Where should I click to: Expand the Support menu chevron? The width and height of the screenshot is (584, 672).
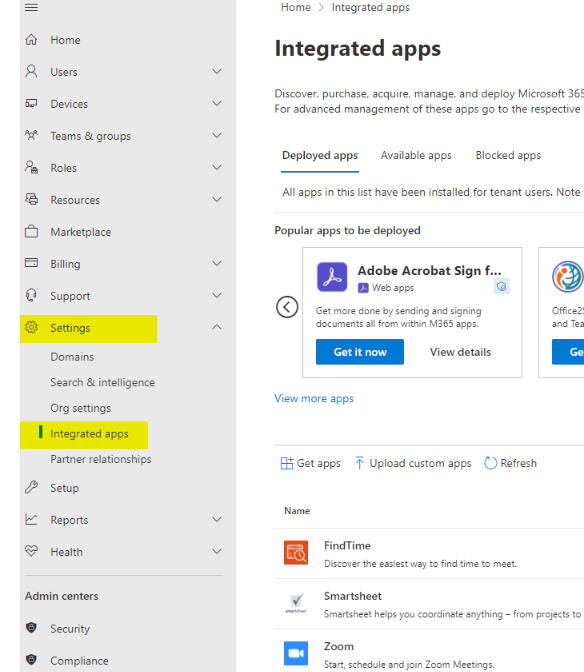coord(217,295)
